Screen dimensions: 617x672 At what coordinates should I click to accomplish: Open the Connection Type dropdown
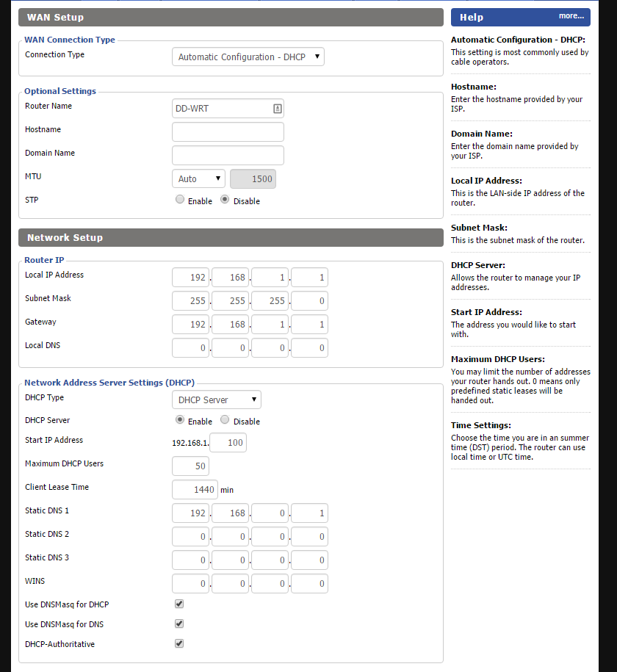tap(248, 57)
